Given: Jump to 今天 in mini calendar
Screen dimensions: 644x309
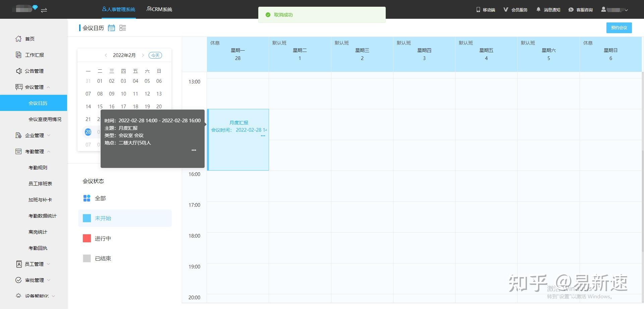Looking at the screenshot, I should coord(155,55).
